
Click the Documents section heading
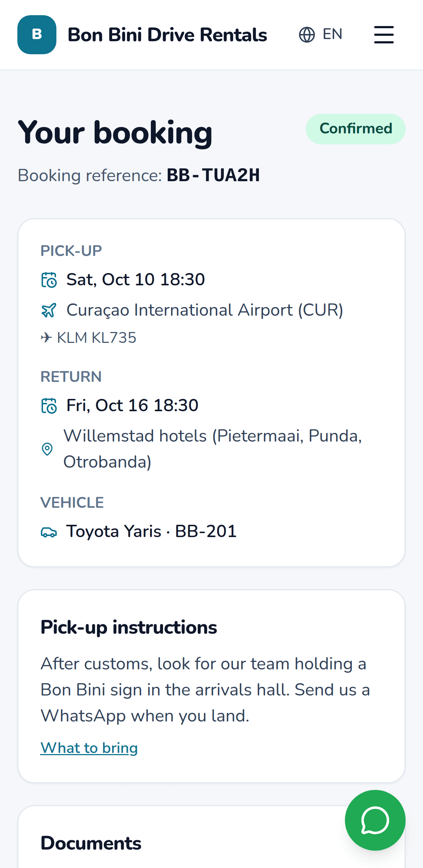pyautogui.click(x=91, y=843)
